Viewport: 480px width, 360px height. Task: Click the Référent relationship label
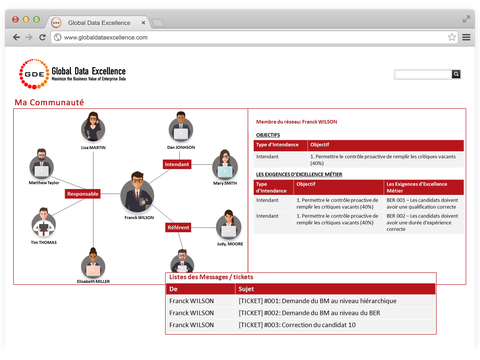click(178, 227)
